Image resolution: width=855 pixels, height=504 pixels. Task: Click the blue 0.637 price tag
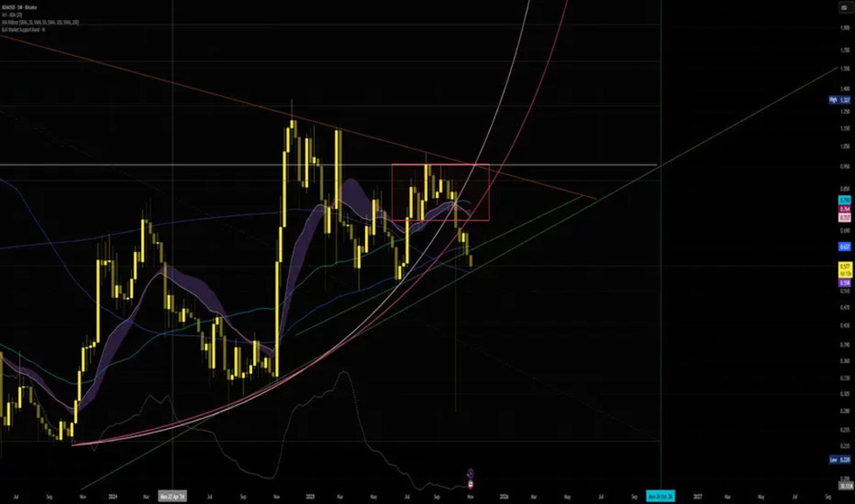(845, 247)
